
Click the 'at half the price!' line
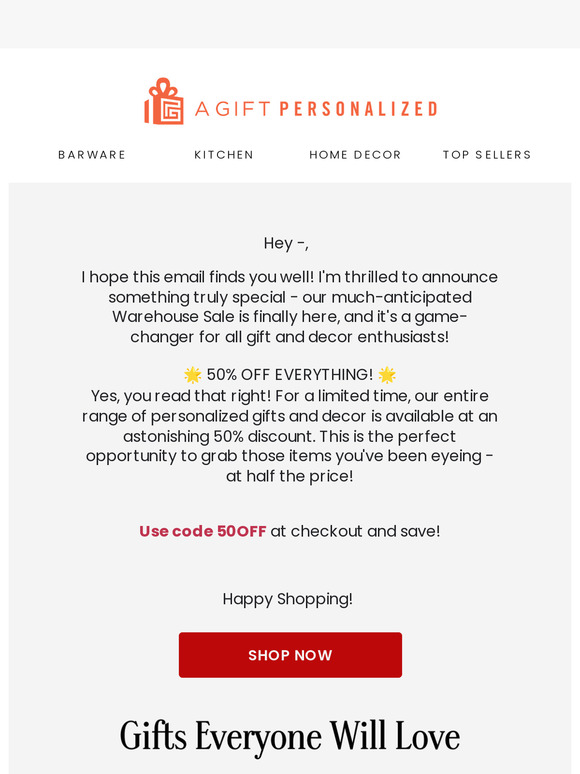click(x=290, y=476)
